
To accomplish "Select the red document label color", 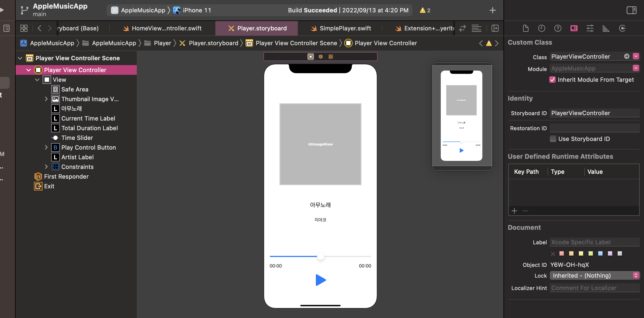I will tap(562, 253).
